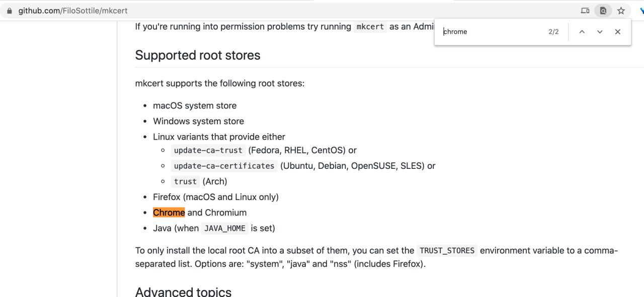Image resolution: width=644 pixels, height=297 pixels.
Task: Click the site lock icon in address bar
Action: point(9,11)
